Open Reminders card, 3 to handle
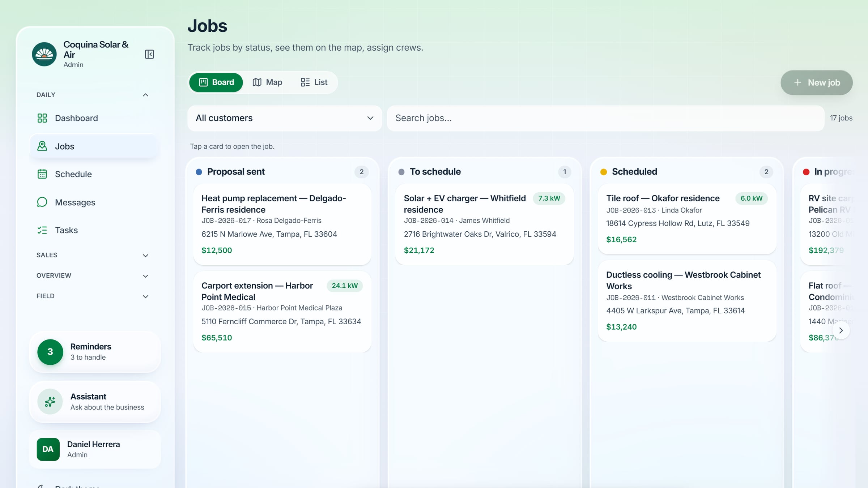This screenshot has height=488, width=868. point(95,352)
